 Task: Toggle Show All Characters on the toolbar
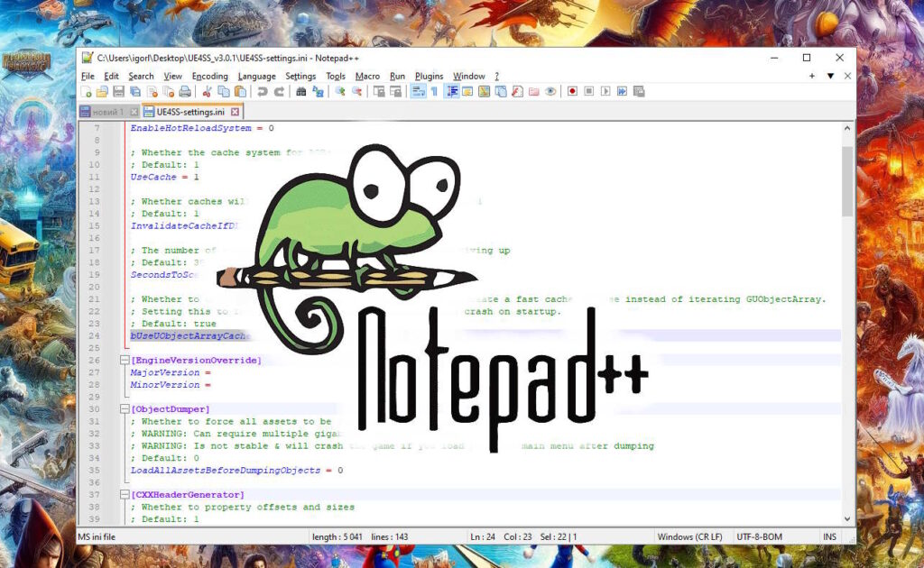[434, 91]
